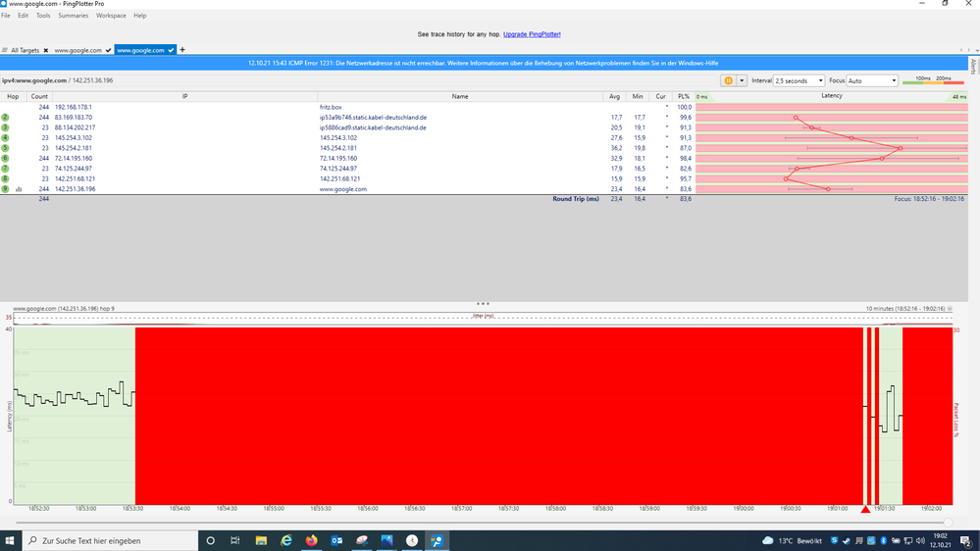
Task: Select the hop 6 green circle icon
Action: pyautogui.click(x=5, y=158)
